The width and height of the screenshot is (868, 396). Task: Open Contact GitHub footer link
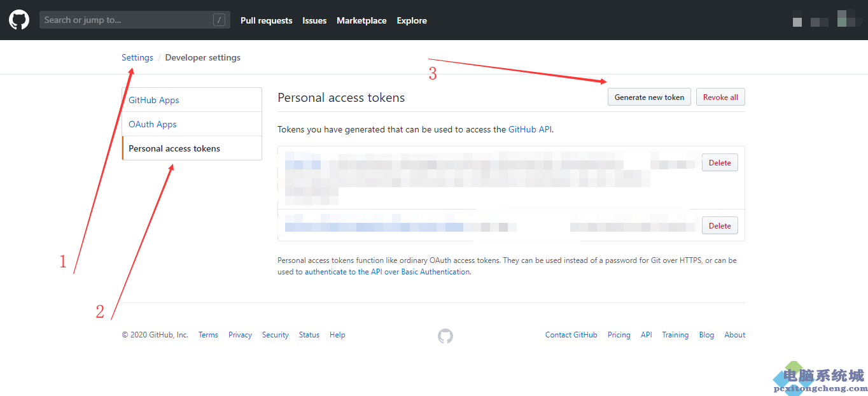coord(571,335)
